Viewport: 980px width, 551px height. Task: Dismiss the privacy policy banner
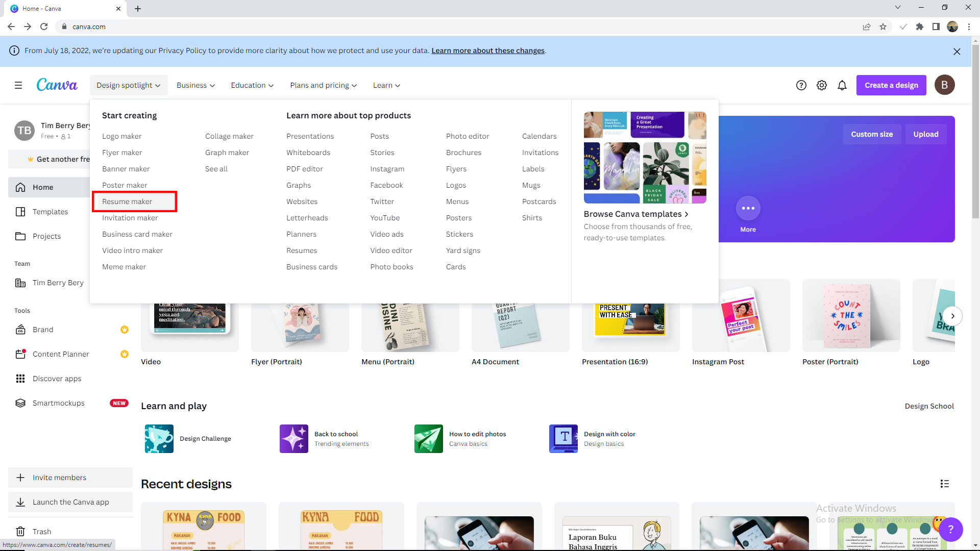[957, 51]
